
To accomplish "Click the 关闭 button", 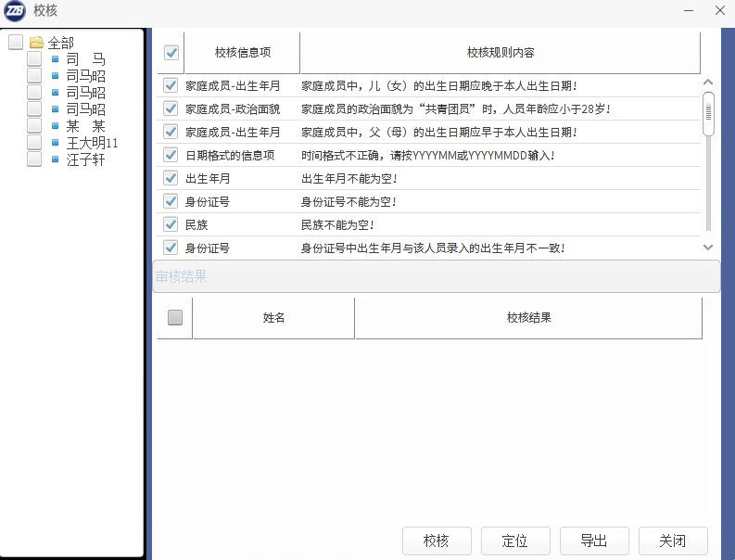I will coord(673,541).
